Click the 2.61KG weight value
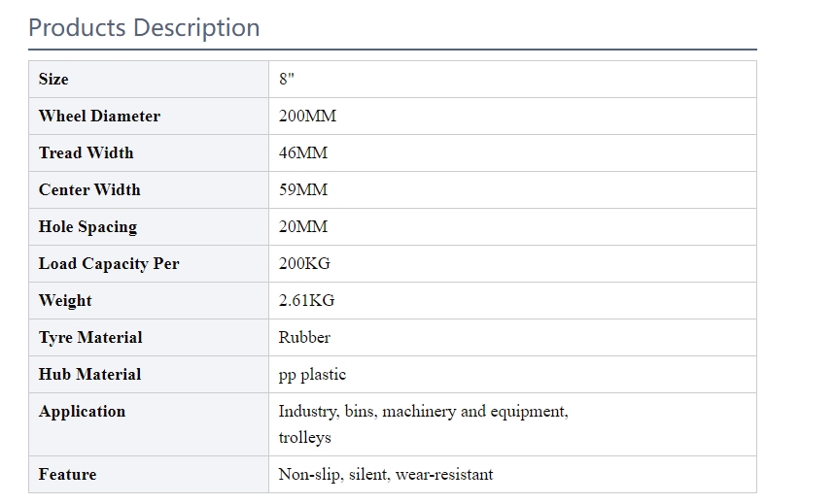Viewport: 835px width, 504px height. pos(306,301)
